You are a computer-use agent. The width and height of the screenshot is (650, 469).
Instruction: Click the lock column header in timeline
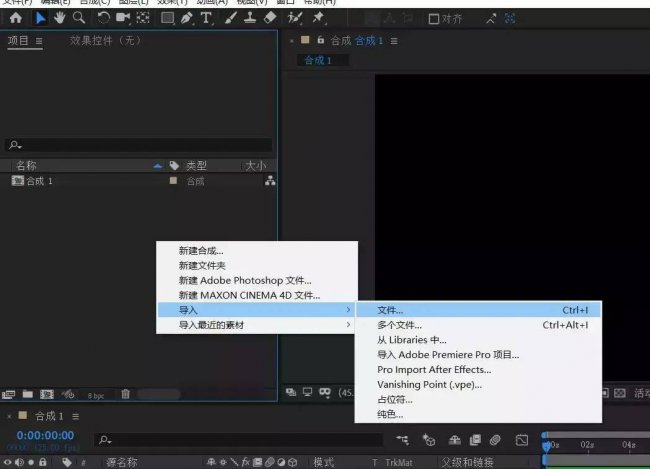tap(43, 462)
